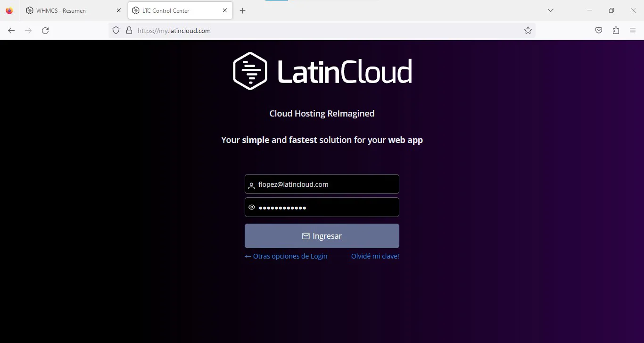
Task: Toggle password visibility eye icon
Action: (252, 208)
